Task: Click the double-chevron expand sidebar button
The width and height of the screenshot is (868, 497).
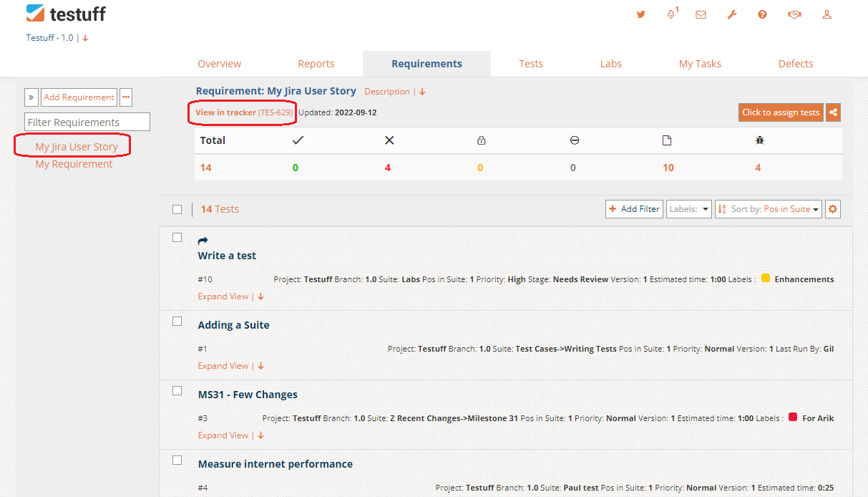Action: point(31,97)
